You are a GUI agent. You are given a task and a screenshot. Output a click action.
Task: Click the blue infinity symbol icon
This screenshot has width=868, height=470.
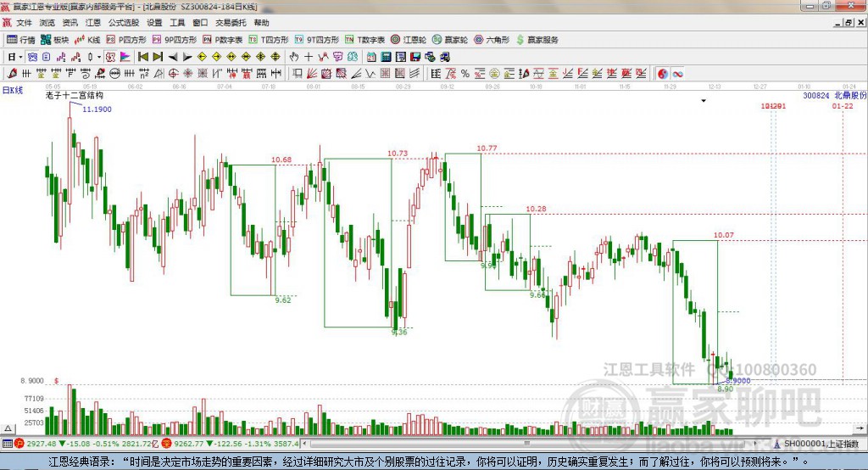(677, 74)
